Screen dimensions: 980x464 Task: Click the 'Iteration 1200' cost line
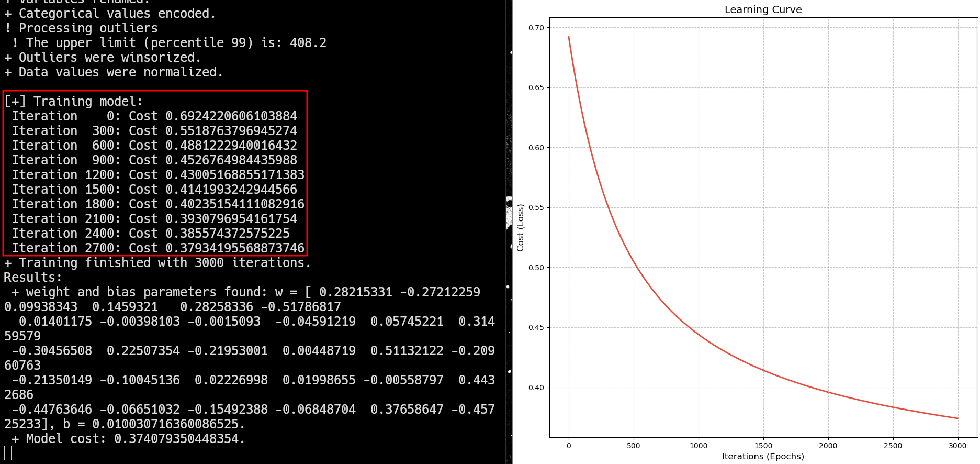[x=158, y=175]
